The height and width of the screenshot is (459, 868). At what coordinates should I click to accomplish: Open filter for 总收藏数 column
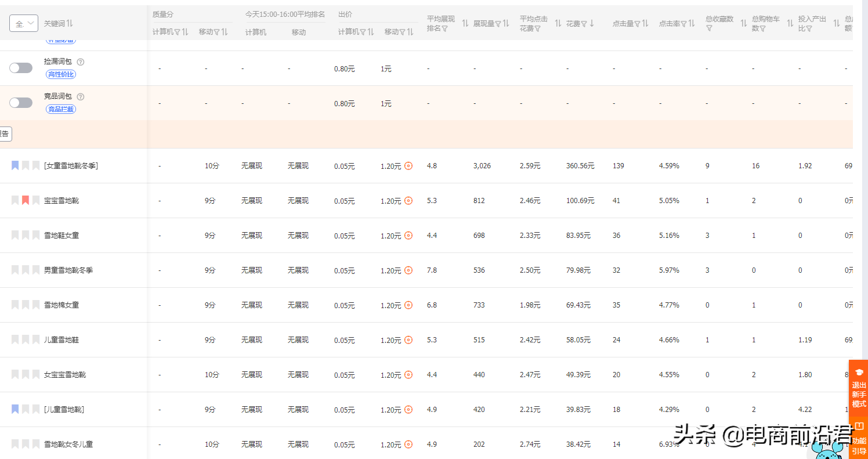pyautogui.click(x=709, y=28)
